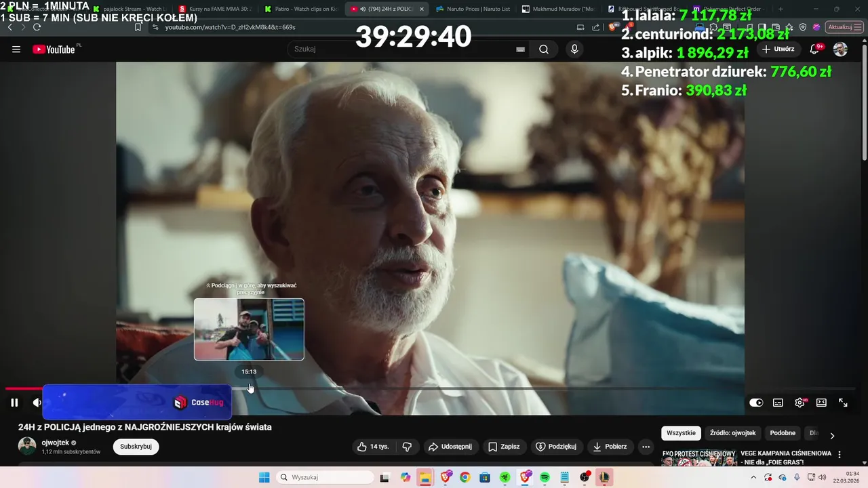The height and width of the screenshot is (488, 868).
Task: Dislike the video
Action: (407, 447)
